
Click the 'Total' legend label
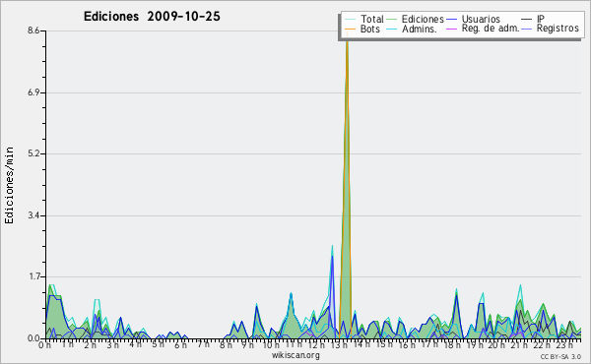coord(371,19)
